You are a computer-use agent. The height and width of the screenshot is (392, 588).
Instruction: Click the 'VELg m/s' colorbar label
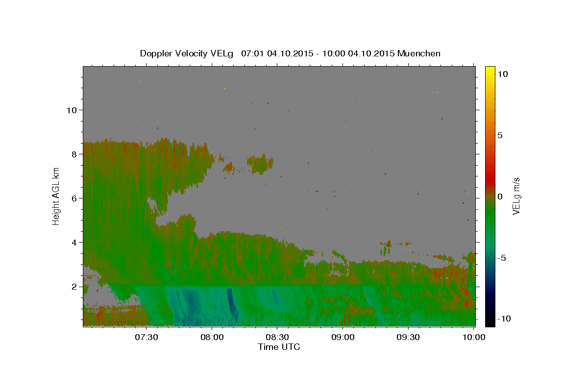click(x=516, y=196)
